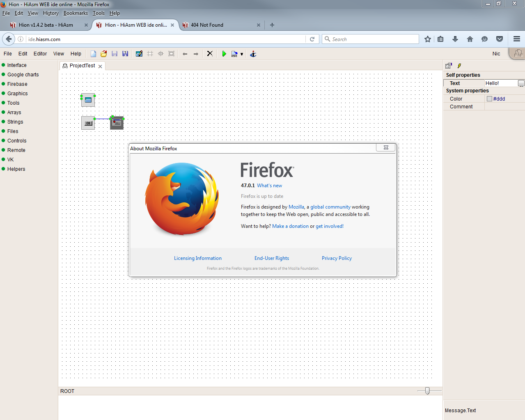Open the IDE Help menu
This screenshot has width=525, height=420.
[x=76, y=54]
